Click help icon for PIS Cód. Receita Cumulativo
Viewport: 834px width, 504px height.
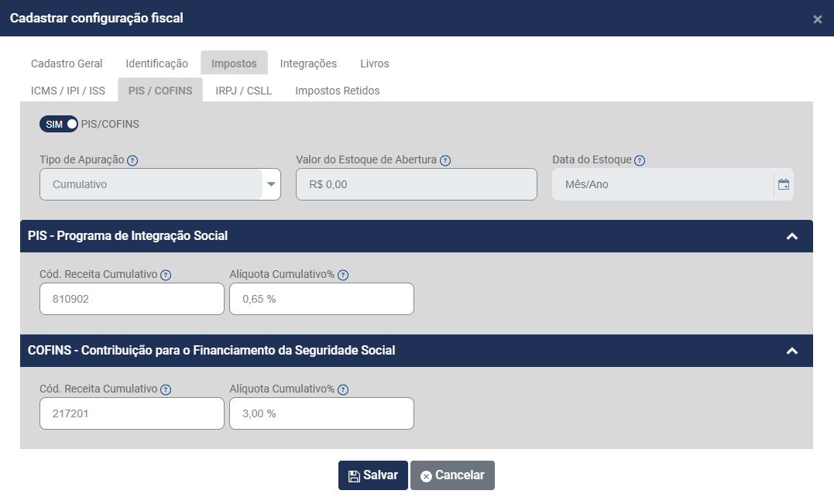166,275
